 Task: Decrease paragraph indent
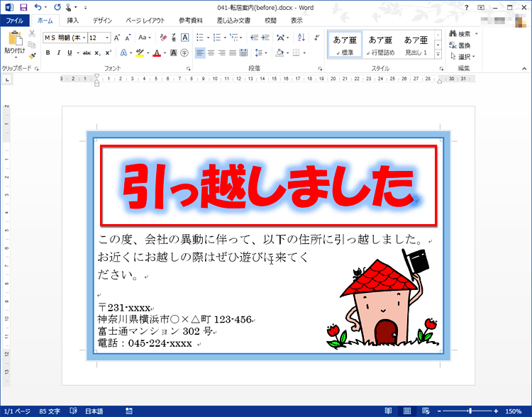[254, 38]
